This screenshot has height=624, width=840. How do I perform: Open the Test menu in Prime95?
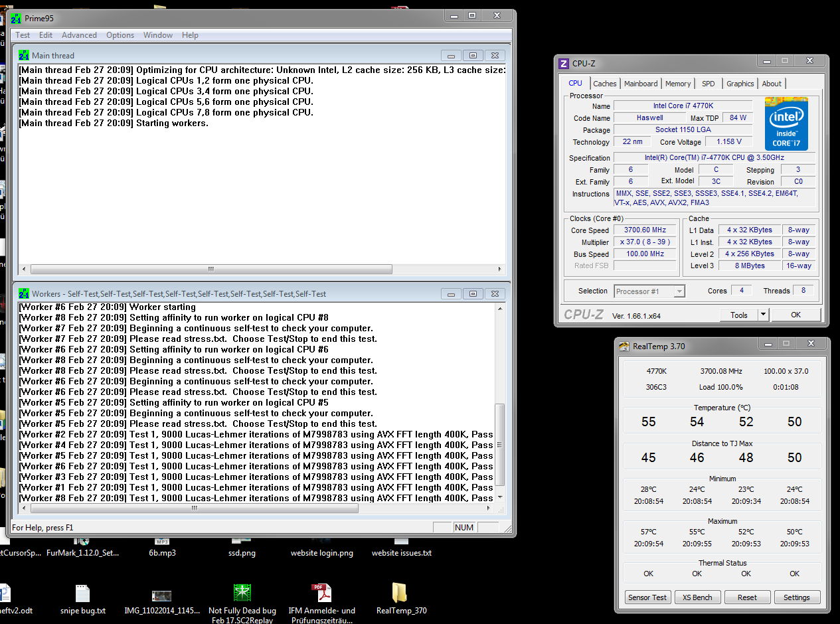23,35
